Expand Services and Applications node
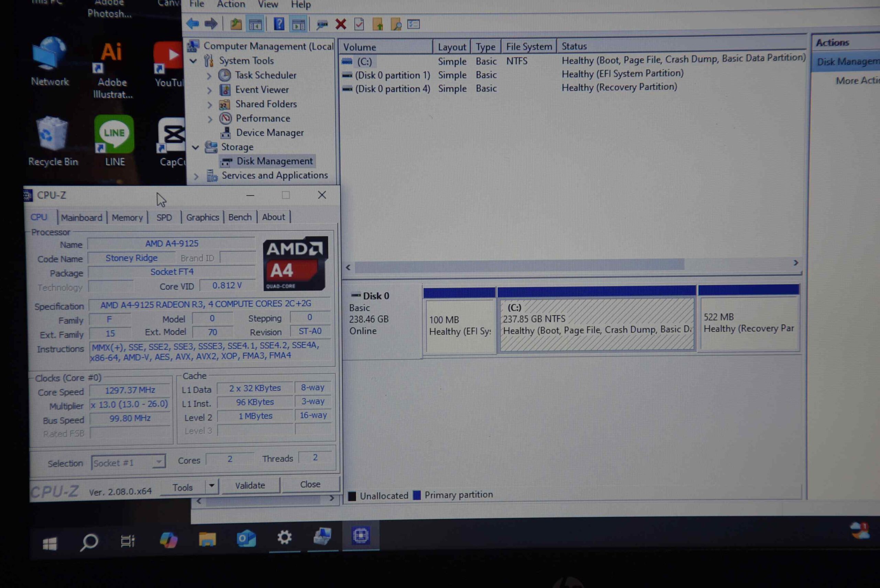880x588 pixels. (196, 176)
